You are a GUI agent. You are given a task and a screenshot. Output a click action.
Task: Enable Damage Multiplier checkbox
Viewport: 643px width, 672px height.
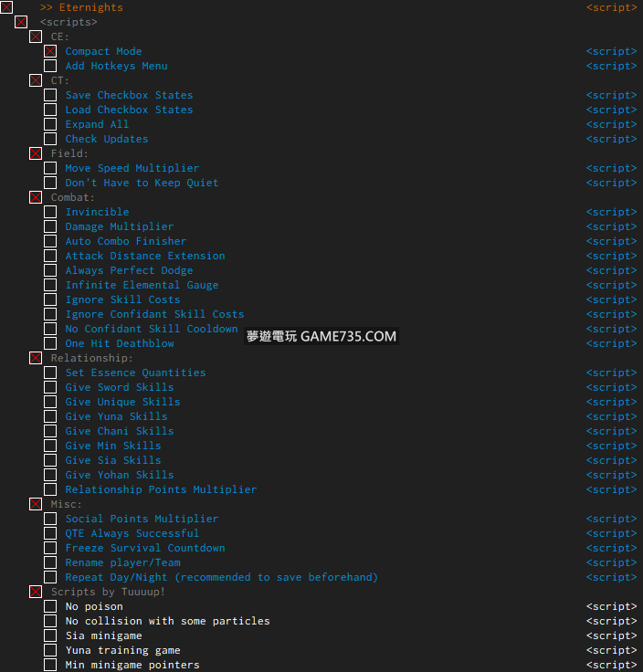point(50,226)
